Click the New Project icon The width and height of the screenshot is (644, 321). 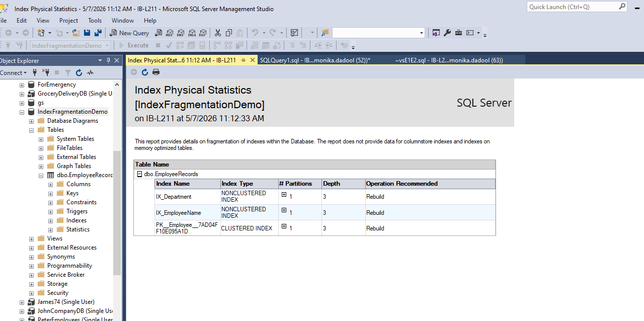(x=41, y=33)
